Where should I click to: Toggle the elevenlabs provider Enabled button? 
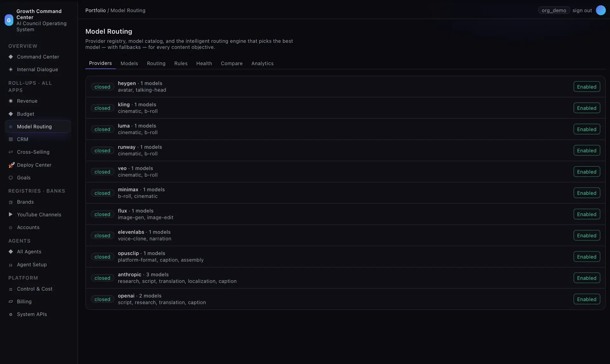pos(586,235)
